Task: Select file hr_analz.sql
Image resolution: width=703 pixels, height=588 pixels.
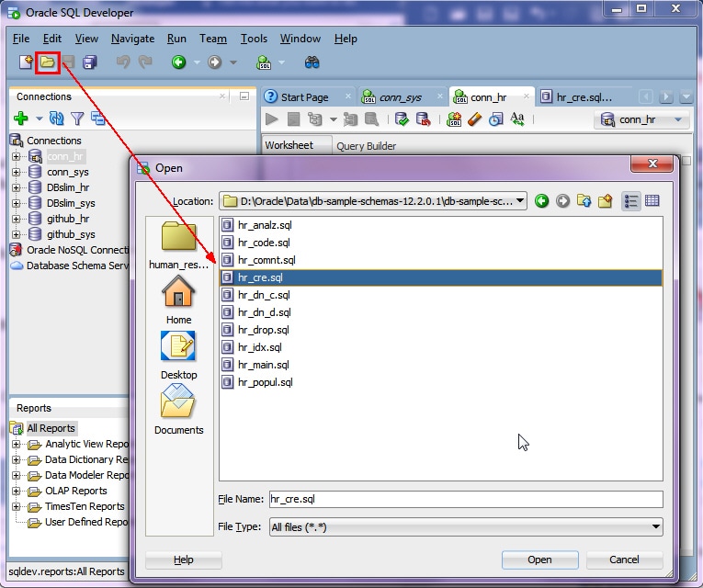Action: tap(265, 225)
